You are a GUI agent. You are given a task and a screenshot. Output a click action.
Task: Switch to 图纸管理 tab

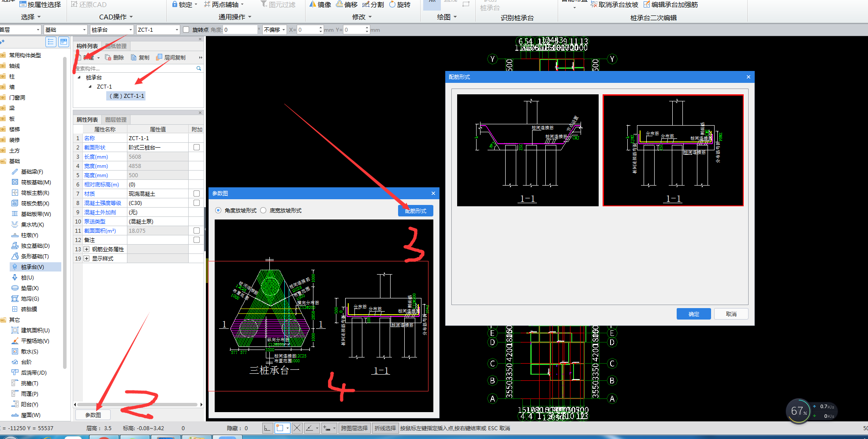(x=116, y=46)
